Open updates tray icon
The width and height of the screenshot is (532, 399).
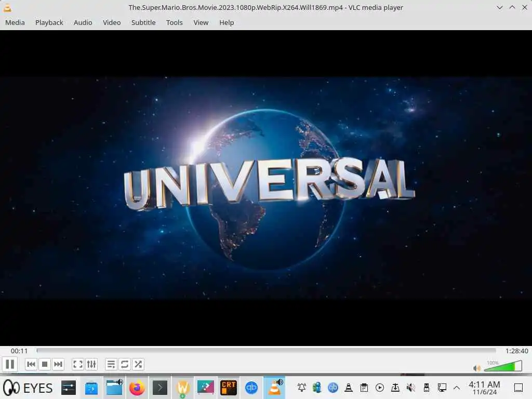[x=395, y=388]
